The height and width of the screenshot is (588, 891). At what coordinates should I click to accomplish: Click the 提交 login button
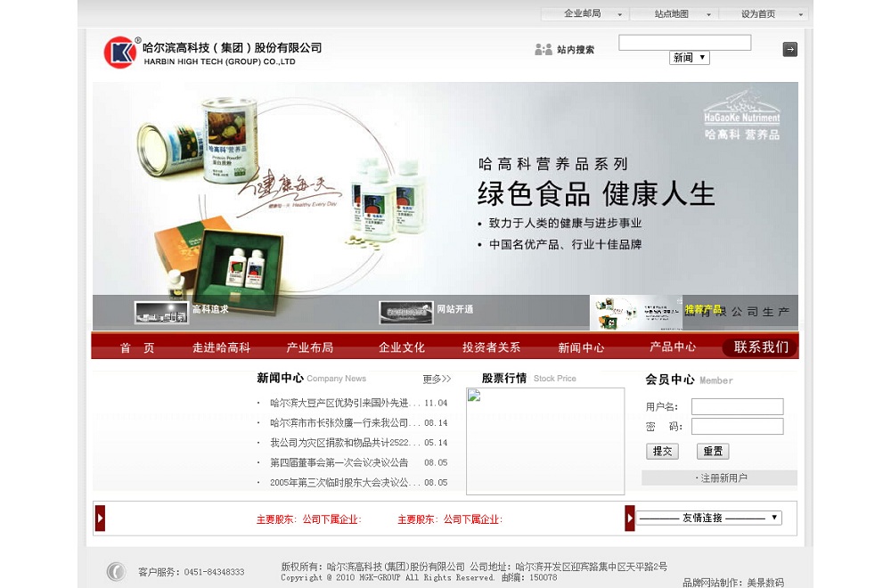tap(662, 451)
